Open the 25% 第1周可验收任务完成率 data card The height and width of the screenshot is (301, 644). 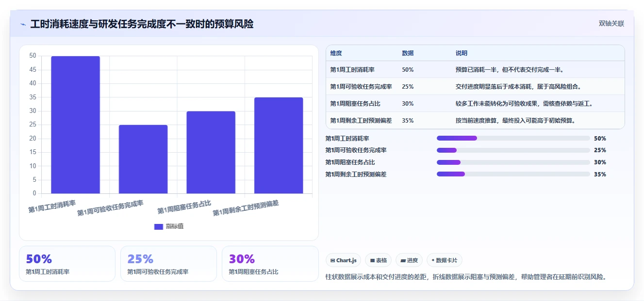[168, 264]
